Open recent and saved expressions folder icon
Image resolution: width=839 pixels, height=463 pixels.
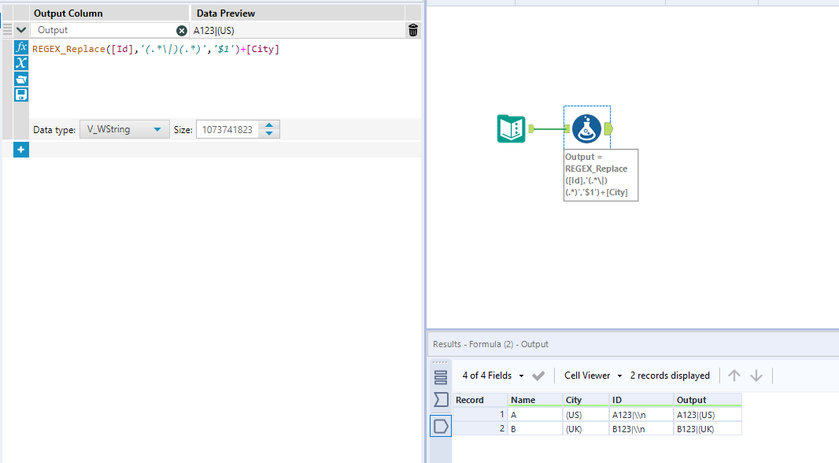pyautogui.click(x=21, y=79)
